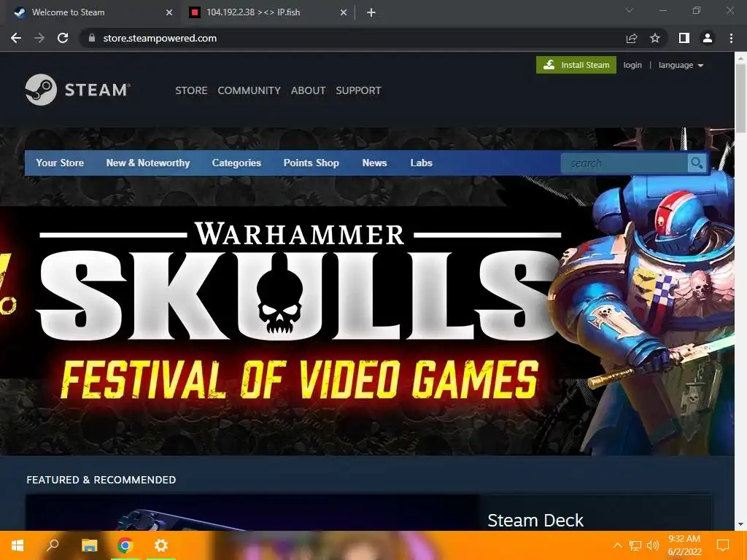
Task: Open the language dropdown
Action: [x=681, y=65]
